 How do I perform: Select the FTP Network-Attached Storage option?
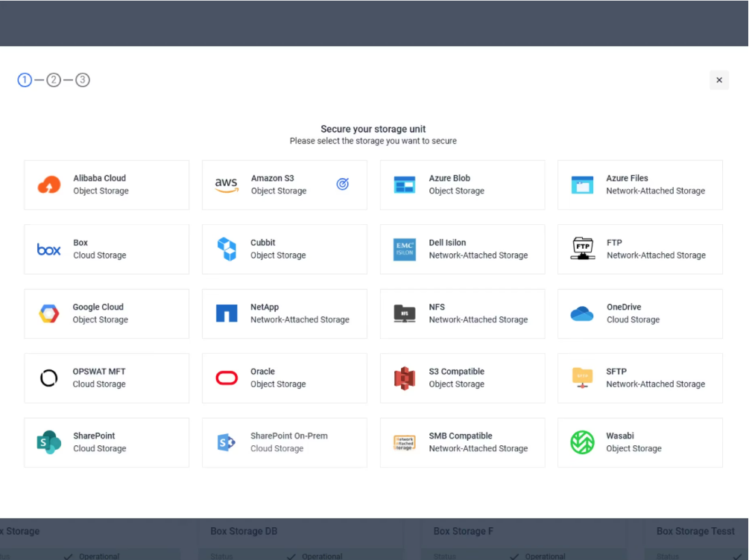(639, 249)
